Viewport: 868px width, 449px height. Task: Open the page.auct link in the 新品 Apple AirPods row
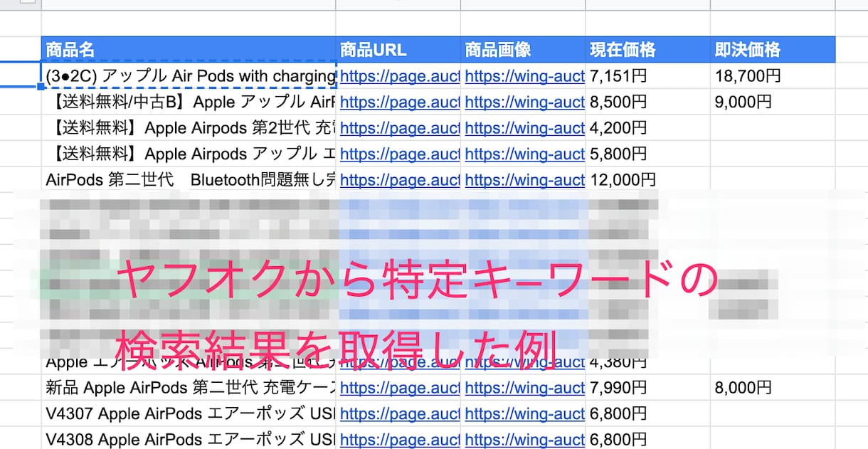point(400,388)
